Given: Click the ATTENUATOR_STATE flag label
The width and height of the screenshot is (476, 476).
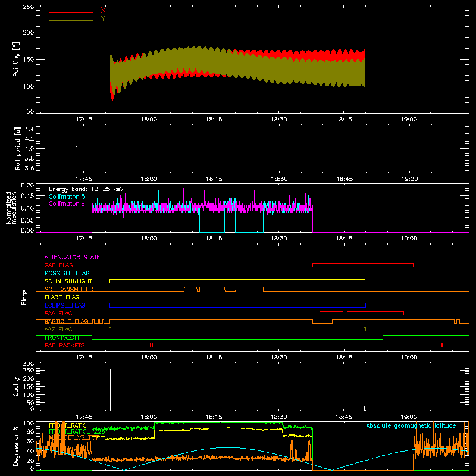Looking at the screenshot, I should tap(72, 257).
